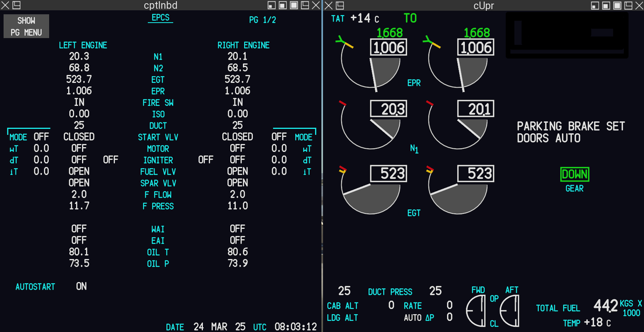Click the LDG ALT label
Viewport: 644px width, 332px height.
click(x=342, y=317)
